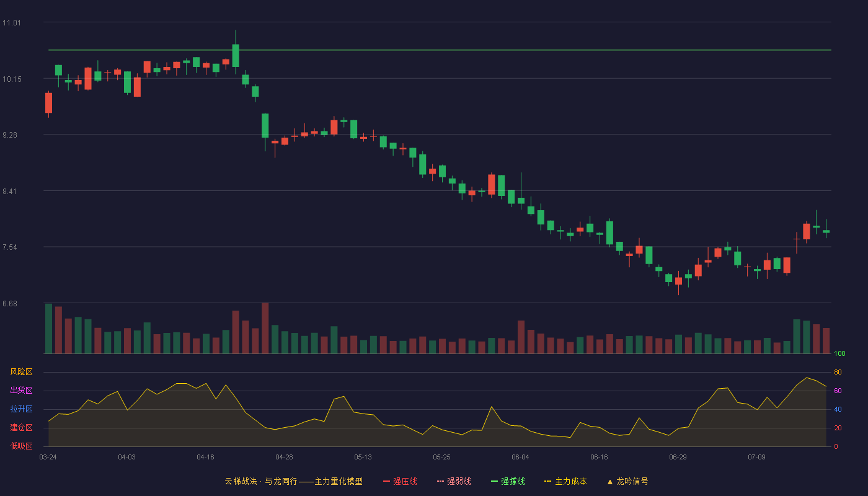Click the 05-13 date label
Viewport: 868px width, 496px height.
[363, 457]
